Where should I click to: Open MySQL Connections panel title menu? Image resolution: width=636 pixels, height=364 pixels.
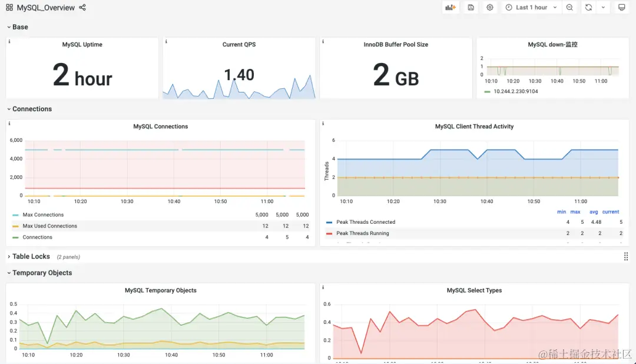(161, 127)
